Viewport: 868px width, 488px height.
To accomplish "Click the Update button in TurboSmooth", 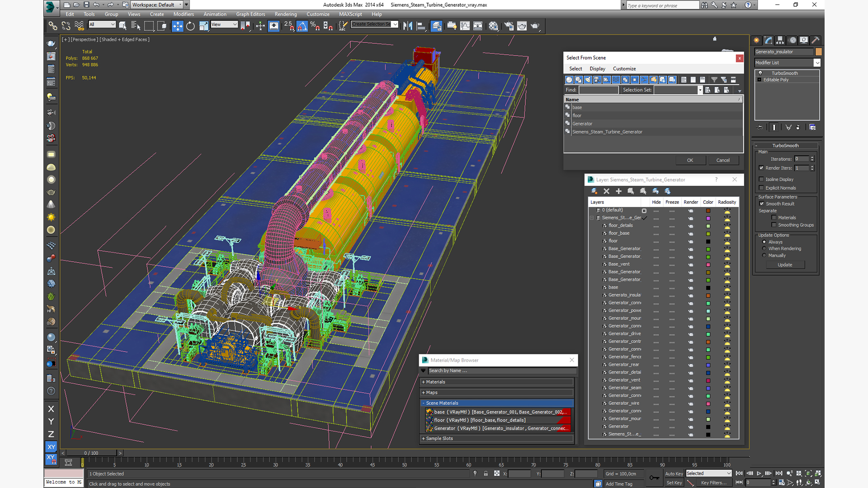I will coord(785,265).
